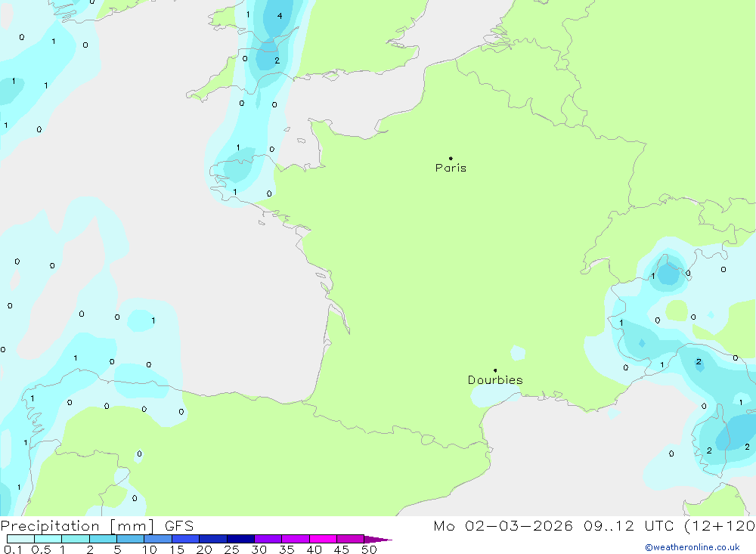Click the legend's arrow tip above 50

378,540
